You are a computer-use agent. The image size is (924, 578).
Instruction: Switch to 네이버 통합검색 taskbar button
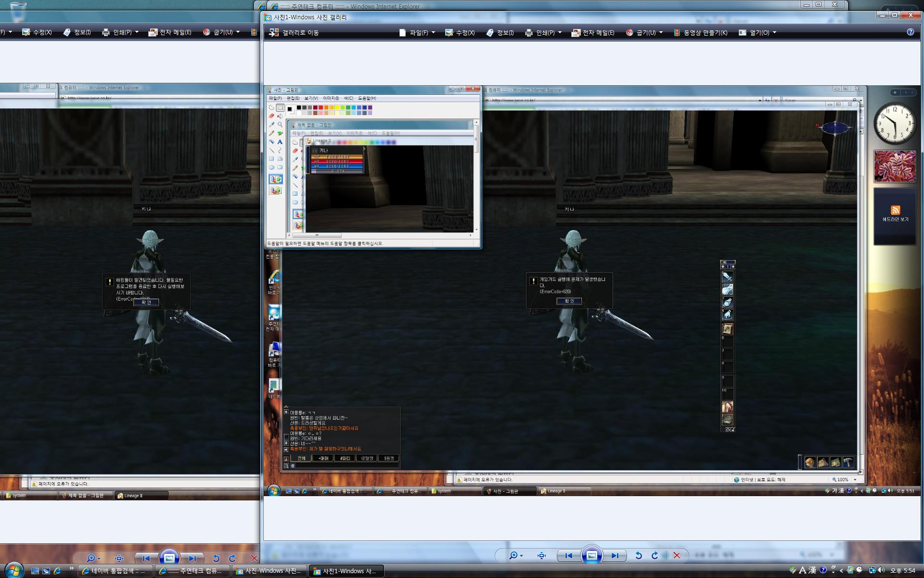116,571
